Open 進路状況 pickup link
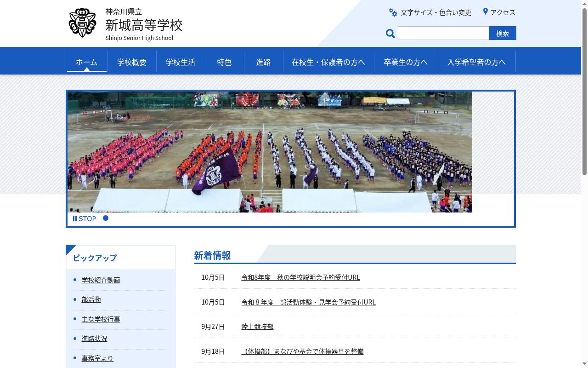The width and height of the screenshot is (588, 368). coord(94,338)
